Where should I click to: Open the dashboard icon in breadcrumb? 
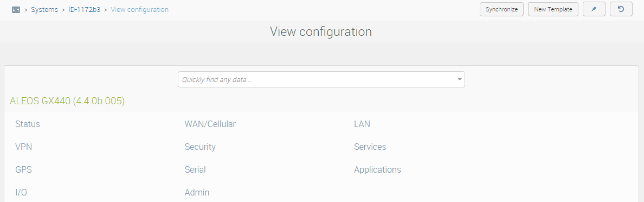pos(16,9)
